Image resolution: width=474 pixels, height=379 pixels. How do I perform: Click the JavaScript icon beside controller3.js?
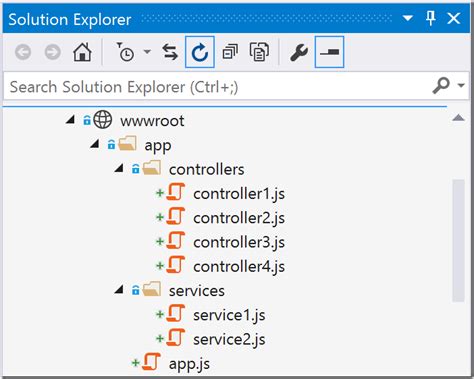tap(176, 240)
